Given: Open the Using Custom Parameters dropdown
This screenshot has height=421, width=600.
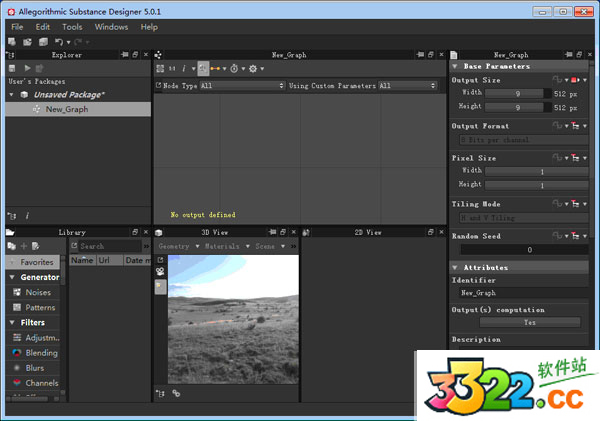Looking at the screenshot, I should (408, 86).
